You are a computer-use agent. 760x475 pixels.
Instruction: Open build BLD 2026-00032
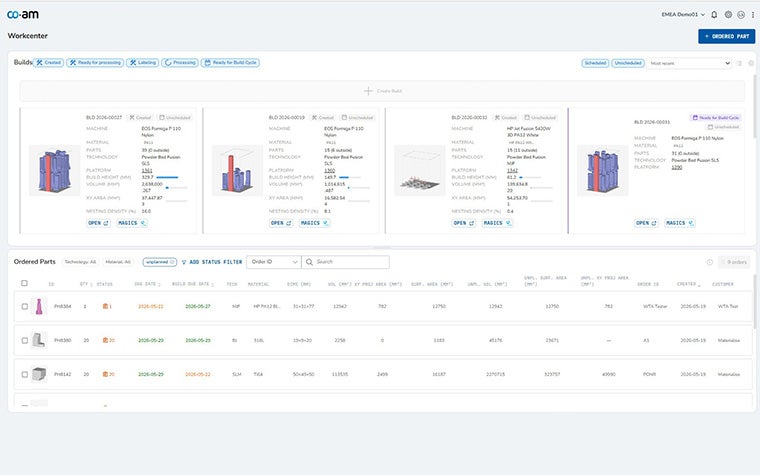[464, 223]
